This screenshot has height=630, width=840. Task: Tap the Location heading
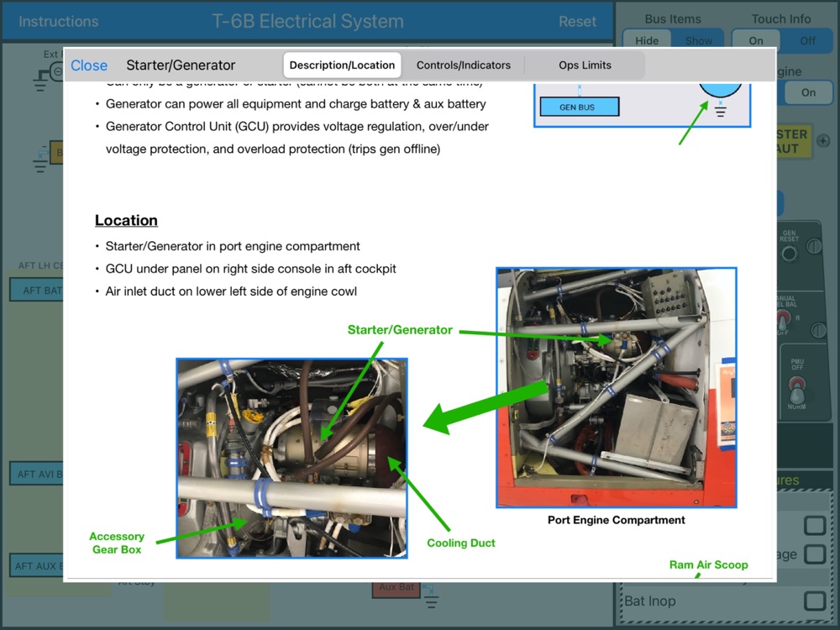coord(126,220)
